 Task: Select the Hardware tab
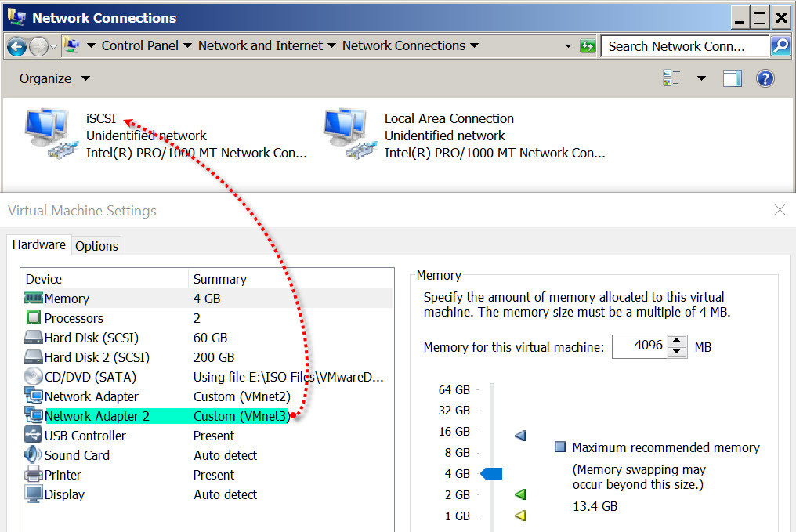coord(39,245)
